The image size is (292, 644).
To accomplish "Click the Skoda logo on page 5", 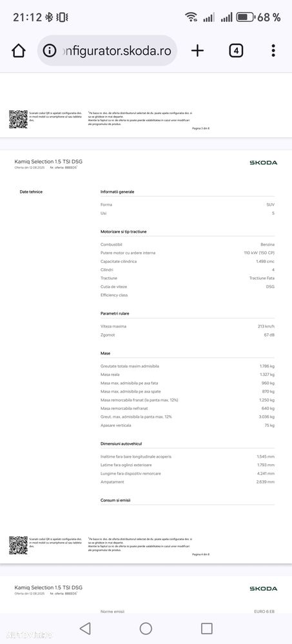I will pyautogui.click(x=263, y=589).
